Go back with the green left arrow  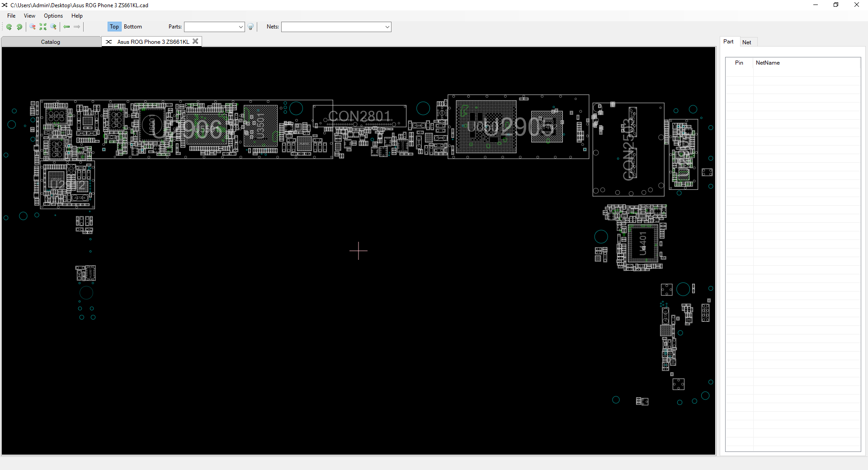click(x=66, y=27)
